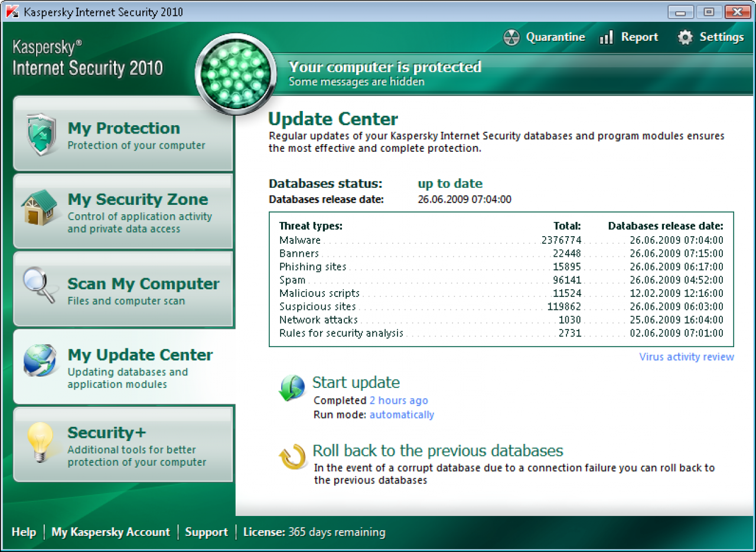The image size is (756, 552).
Task: Click the 'Databases release date:' column header
Action: pyautogui.click(x=666, y=226)
